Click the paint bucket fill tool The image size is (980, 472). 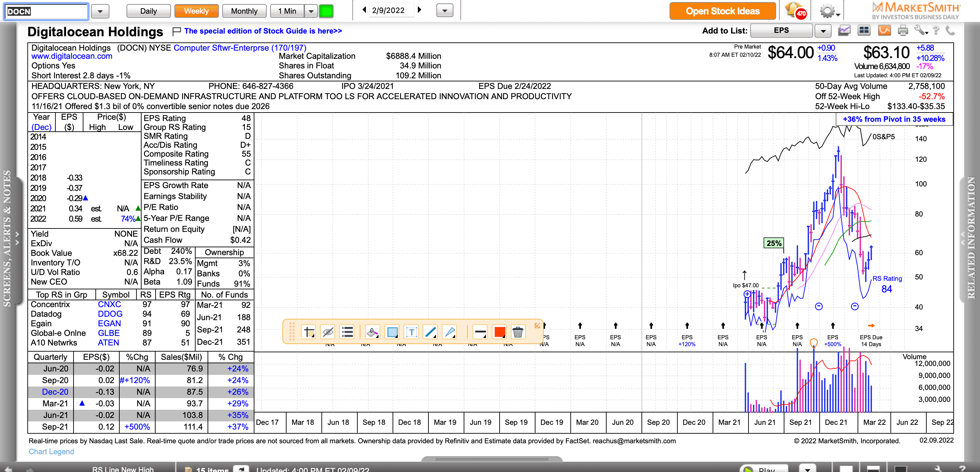point(372,332)
